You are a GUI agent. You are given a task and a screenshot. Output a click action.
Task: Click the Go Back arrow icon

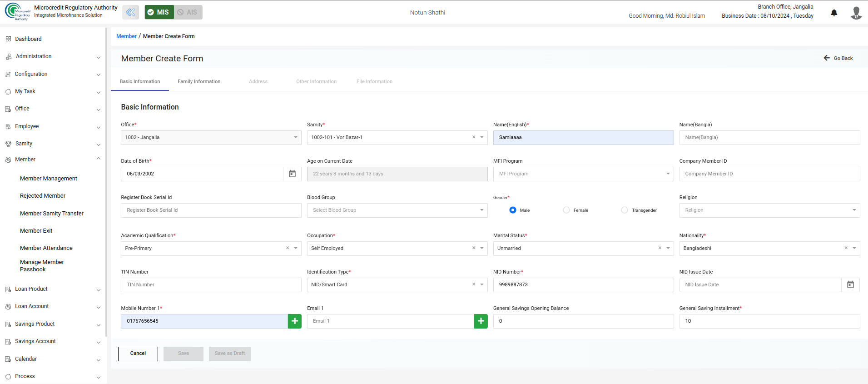click(827, 58)
